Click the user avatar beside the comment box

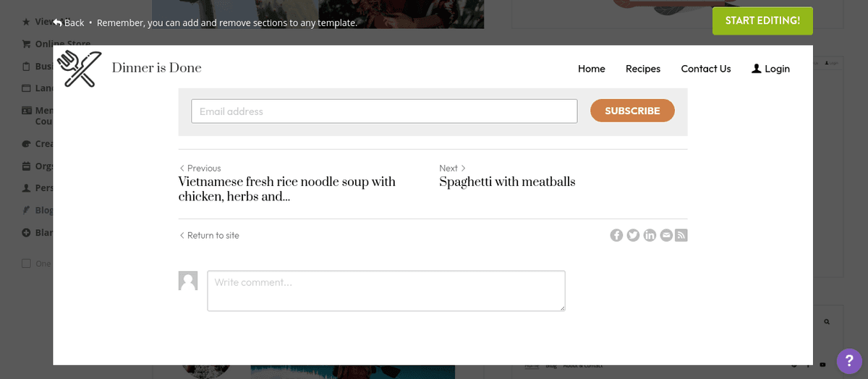[x=188, y=281]
